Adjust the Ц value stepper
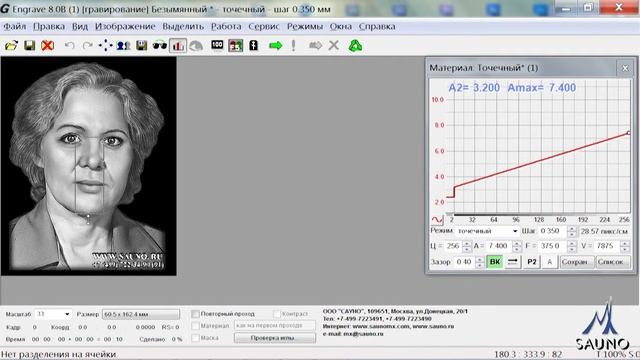 [x=466, y=246]
